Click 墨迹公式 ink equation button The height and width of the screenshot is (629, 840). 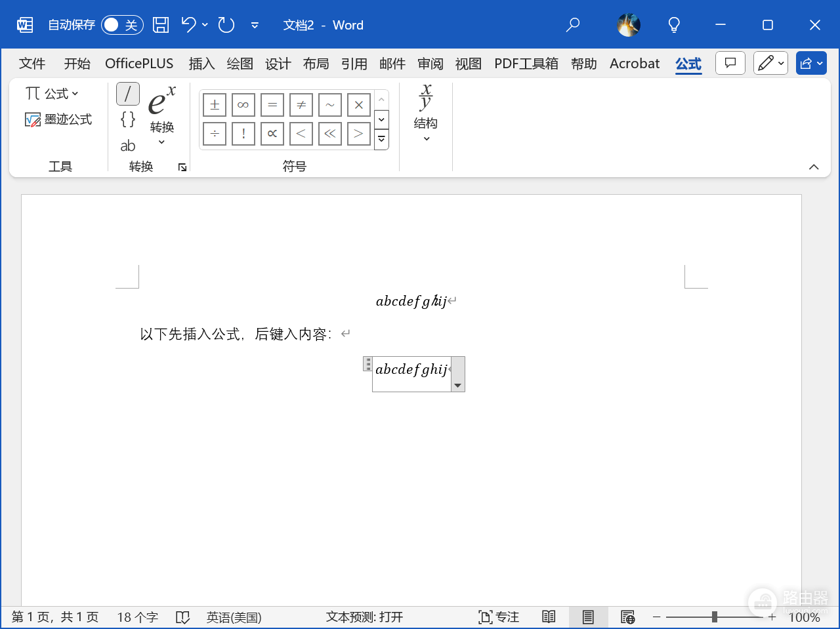[x=58, y=119]
